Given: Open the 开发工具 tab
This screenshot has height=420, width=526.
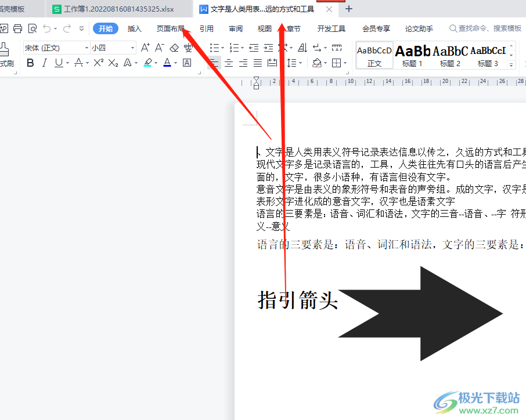Looking at the screenshot, I should (x=332, y=29).
